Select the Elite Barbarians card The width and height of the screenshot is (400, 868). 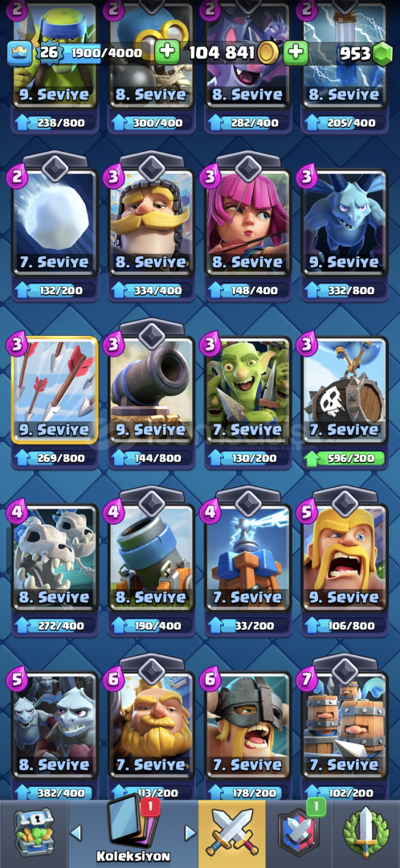(248, 725)
